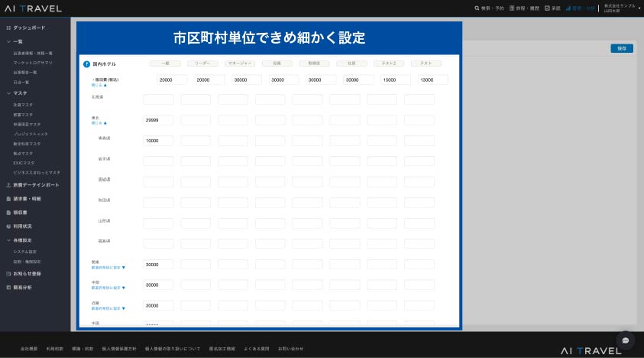Open the 株式会社サンプル user dropdown
This screenshot has width=644, height=358.
622,8
